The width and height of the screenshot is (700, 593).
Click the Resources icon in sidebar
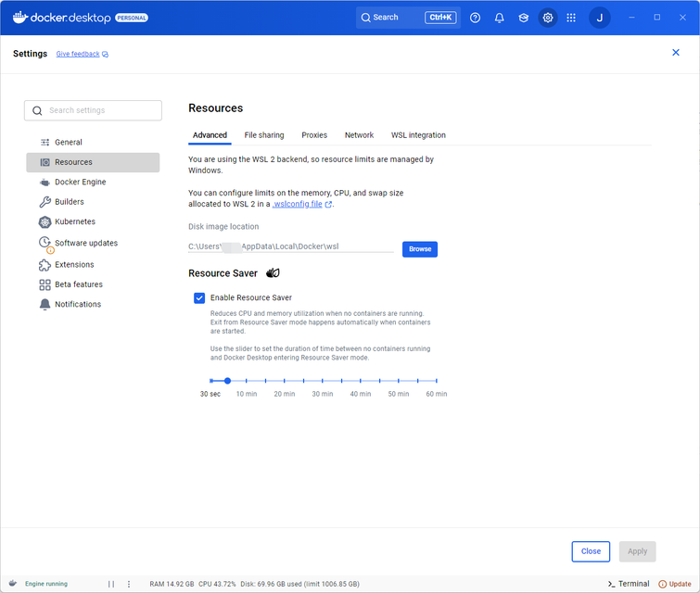click(x=45, y=162)
